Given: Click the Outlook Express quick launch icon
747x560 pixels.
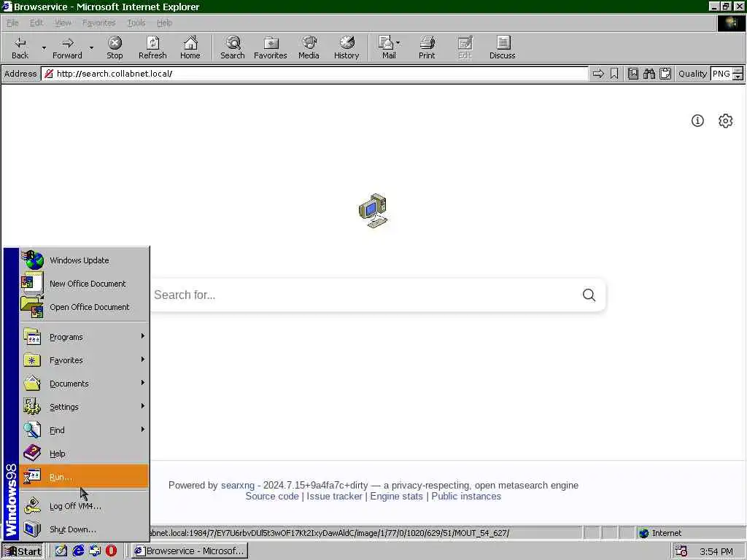Looking at the screenshot, I should (95, 551).
